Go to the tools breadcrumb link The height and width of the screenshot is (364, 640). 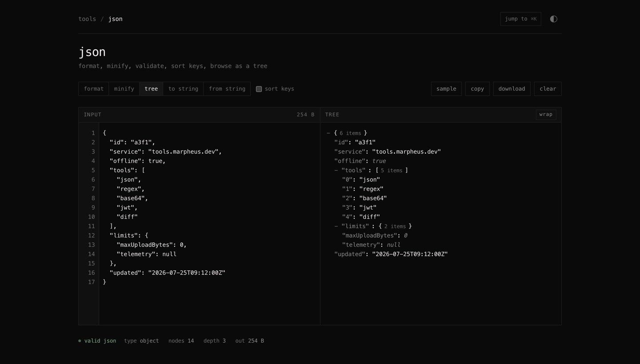[x=87, y=19]
